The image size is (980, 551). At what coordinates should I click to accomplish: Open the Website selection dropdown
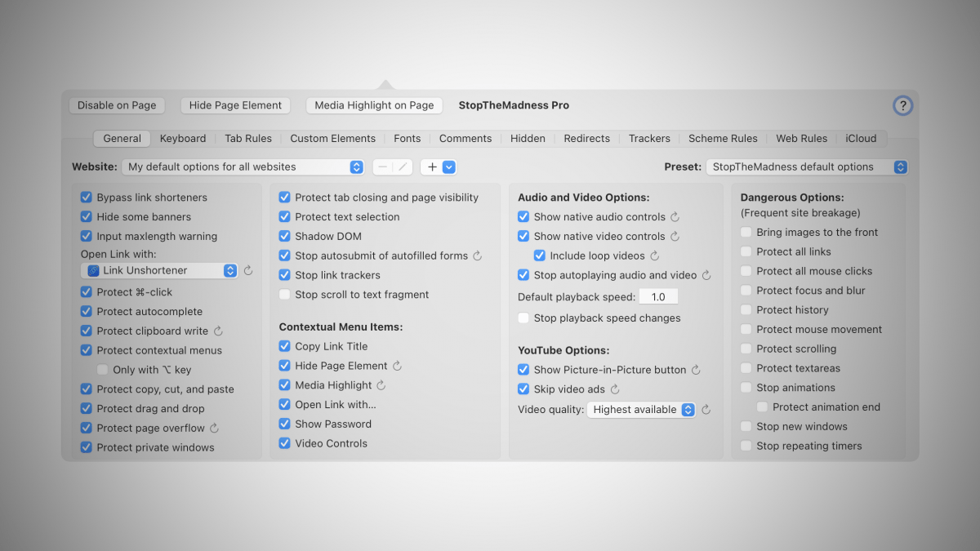243,167
